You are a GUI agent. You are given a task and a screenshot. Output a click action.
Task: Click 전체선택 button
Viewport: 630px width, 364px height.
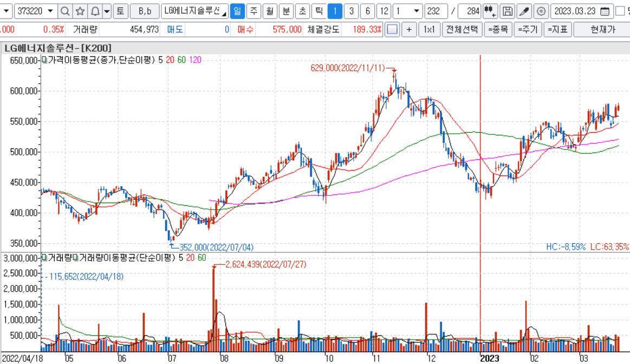(462, 29)
